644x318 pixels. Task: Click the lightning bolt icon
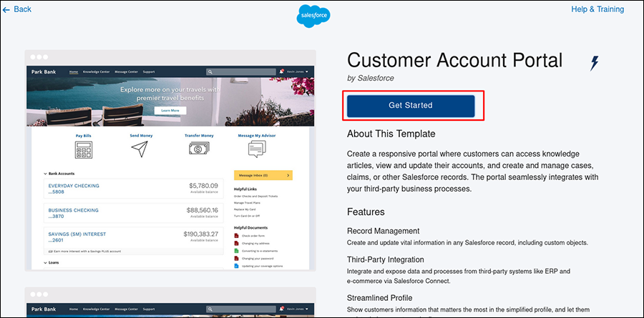(x=595, y=63)
